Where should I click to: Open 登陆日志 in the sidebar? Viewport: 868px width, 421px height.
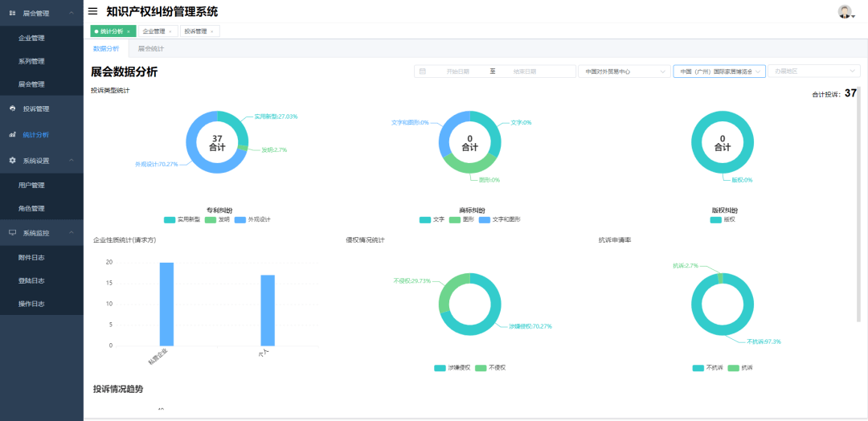pyautogui.click(x=31, y=280)
